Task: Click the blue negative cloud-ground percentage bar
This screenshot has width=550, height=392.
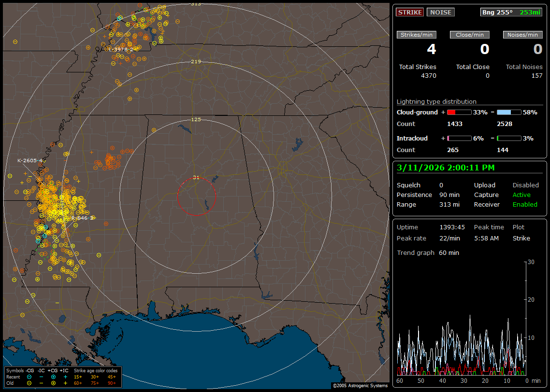Action: coord(509,112)
